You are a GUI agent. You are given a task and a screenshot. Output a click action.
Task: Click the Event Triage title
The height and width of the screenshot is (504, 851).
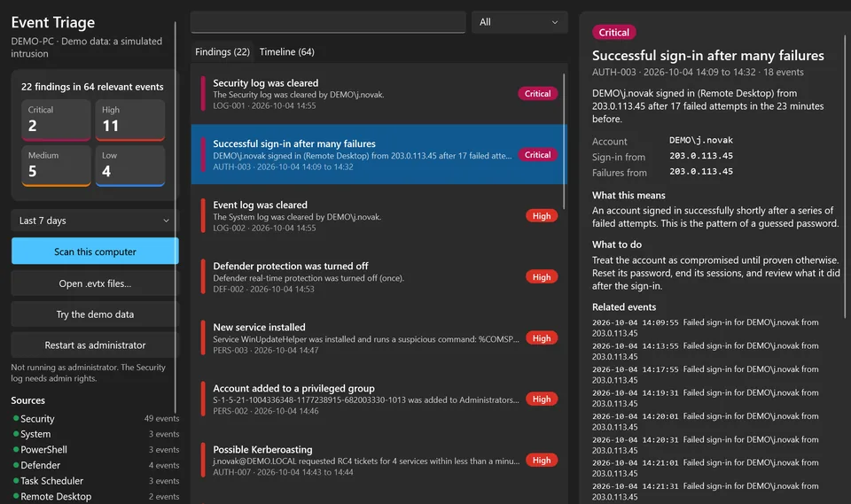point(52,22)
